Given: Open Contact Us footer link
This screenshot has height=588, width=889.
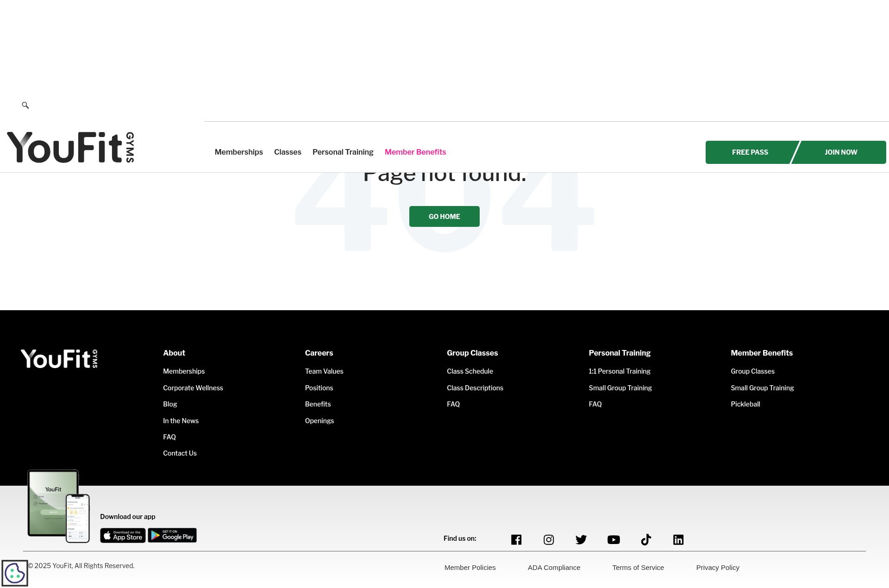Looking at the screenshot, I should point(180,453).
